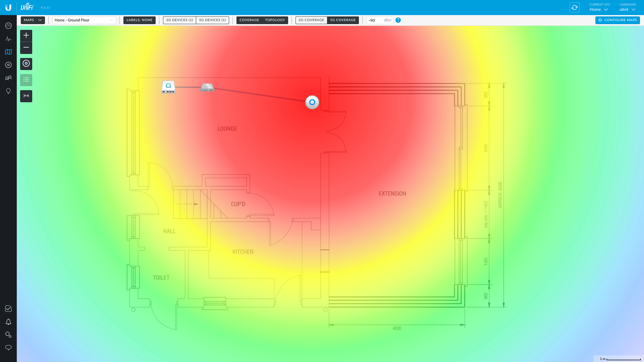Click the zoom-out magnifier icon
Screen dimensions: 644x362
(x=26, y=47)
